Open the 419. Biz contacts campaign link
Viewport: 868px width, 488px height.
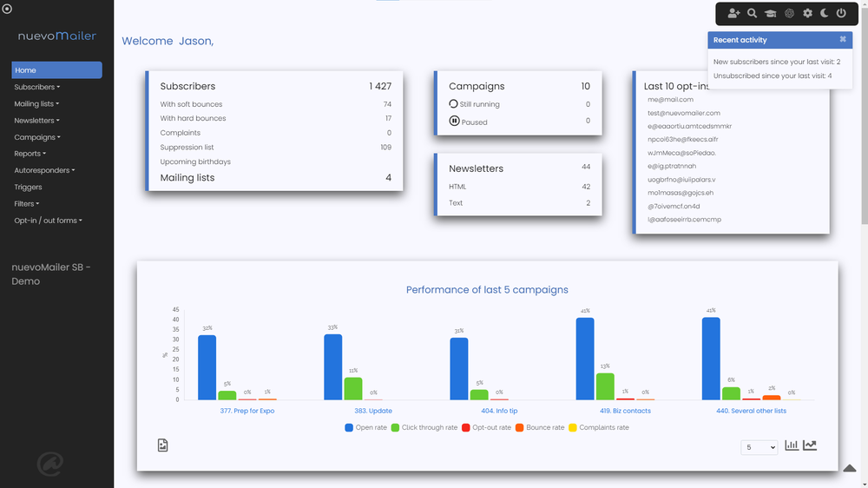pyautogui.click(x=625, y=411)
